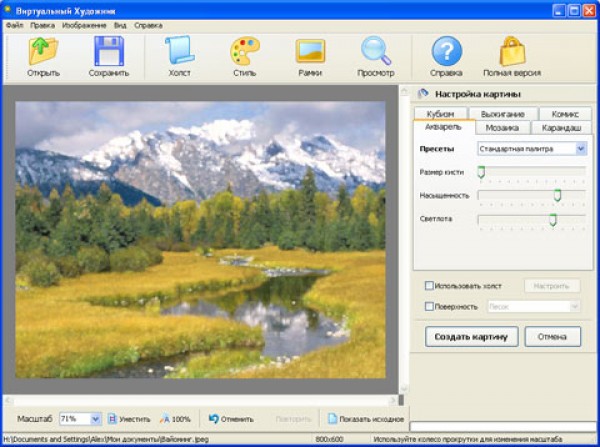
Task: Expand the Песок surface dropdown
Action: click(x=574, y=306)
